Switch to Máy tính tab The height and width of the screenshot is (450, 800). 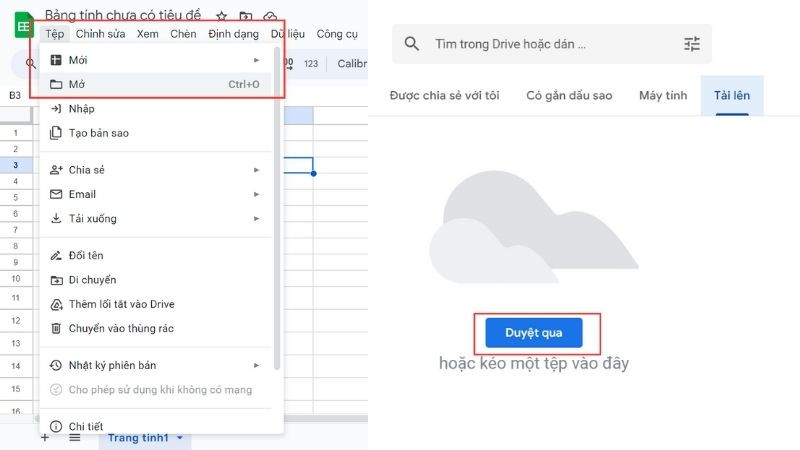(663, 95)
